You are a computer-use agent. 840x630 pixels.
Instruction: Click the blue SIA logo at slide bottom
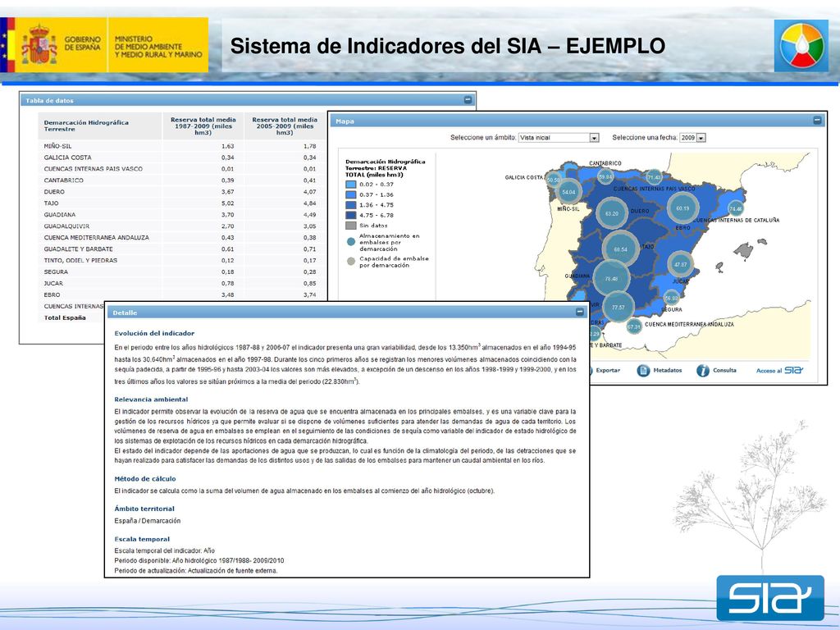770,598
